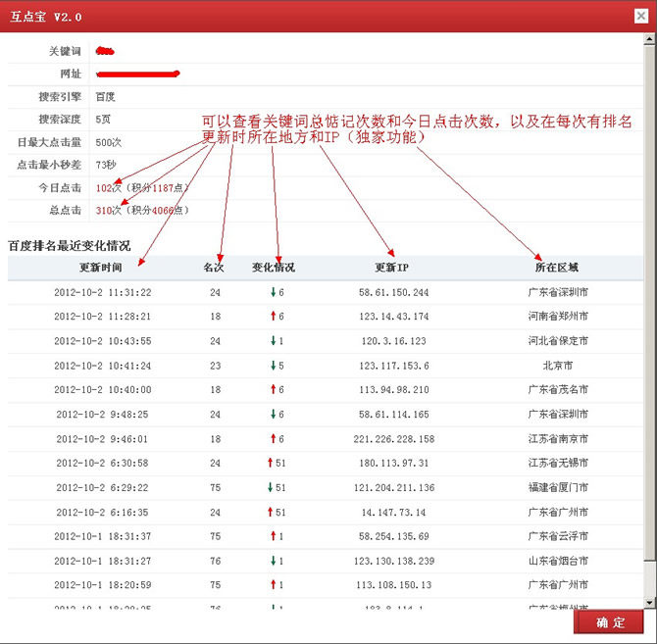Image resolution: width=657 pixels, height=644 pixels.
Task: Click green down arrow in 11:31:22 row
Action: click(x=273, y=292)
